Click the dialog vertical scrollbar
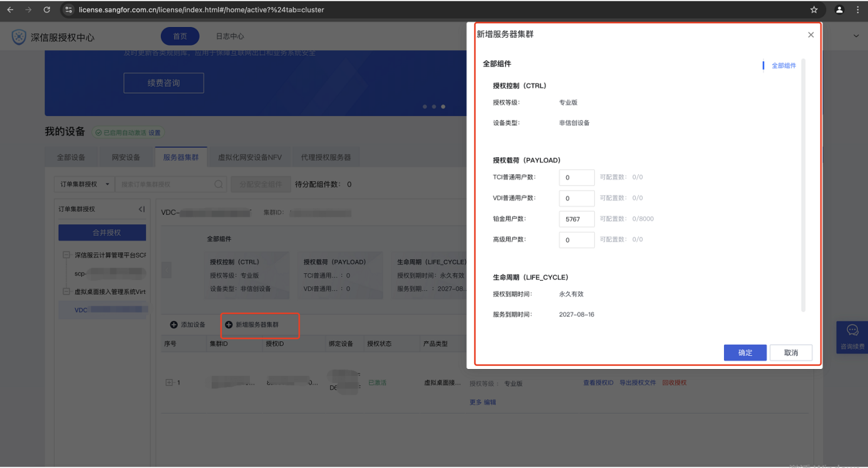 (803, 185)
